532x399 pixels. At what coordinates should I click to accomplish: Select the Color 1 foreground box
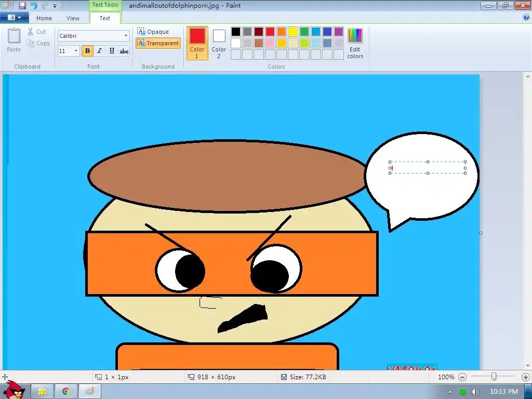tap(197, 43)
